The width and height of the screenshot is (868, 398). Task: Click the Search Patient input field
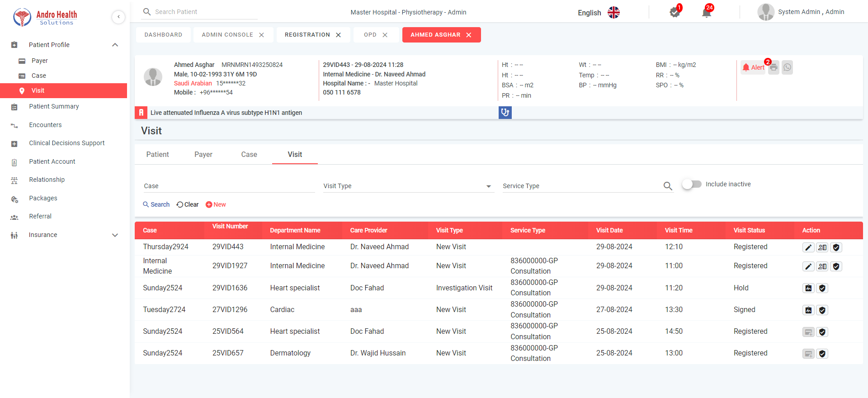pos(203,12)
